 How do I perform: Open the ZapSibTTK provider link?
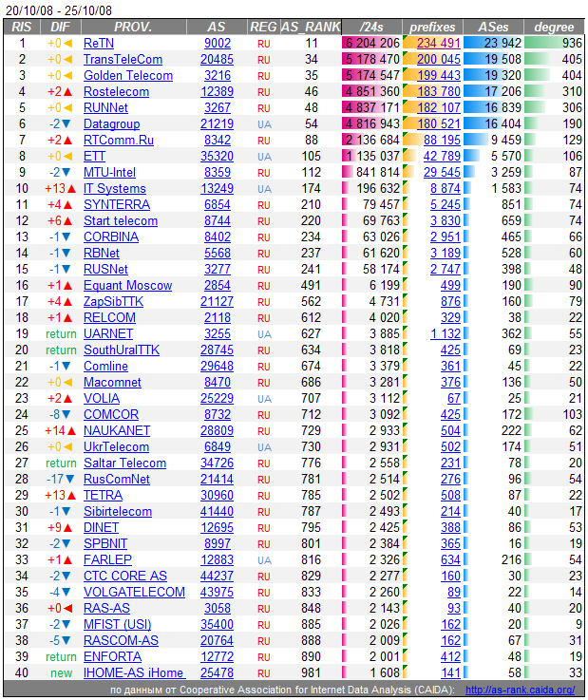(113, 301)
